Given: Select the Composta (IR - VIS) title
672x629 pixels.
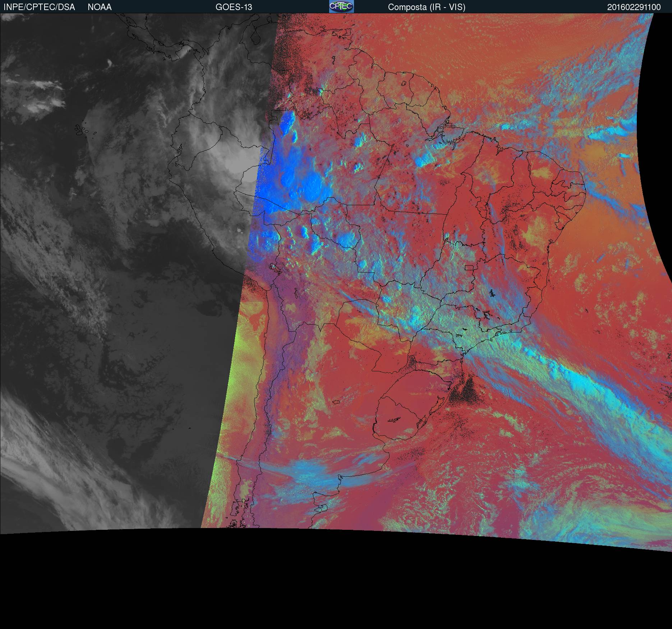Looking at the screenshot, I should [x=427, y=7].
